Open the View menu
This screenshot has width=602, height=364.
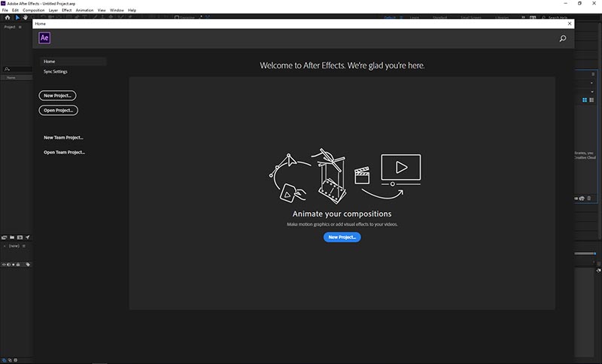[102, 11]
